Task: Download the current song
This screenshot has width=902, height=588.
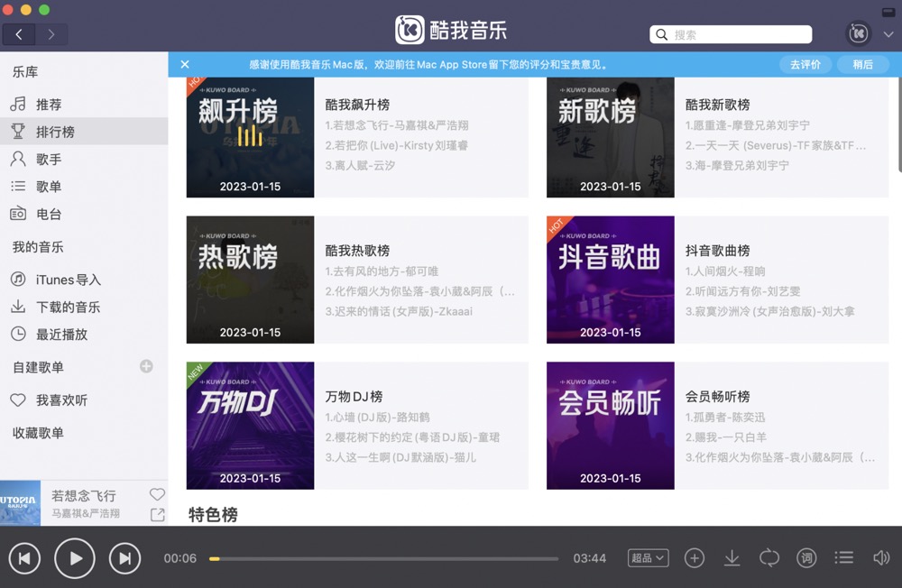Action: coord(732,557)
